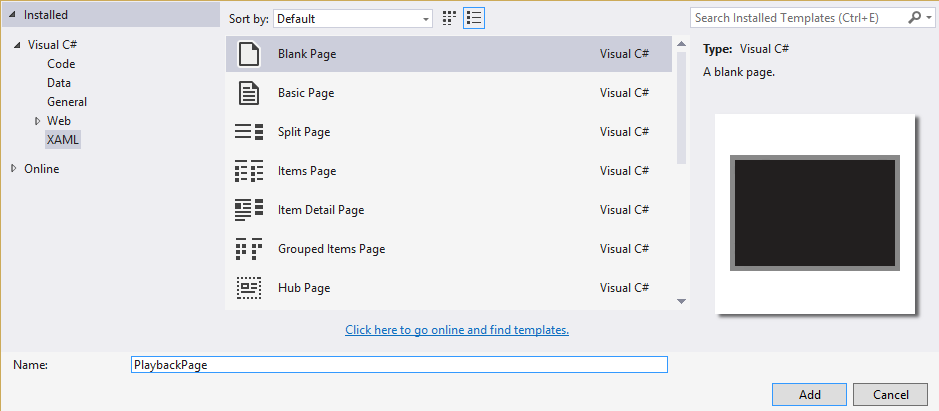
Task: Click the template list scroll down arrow
Action: pyautogui.click(x=681, y=301)
